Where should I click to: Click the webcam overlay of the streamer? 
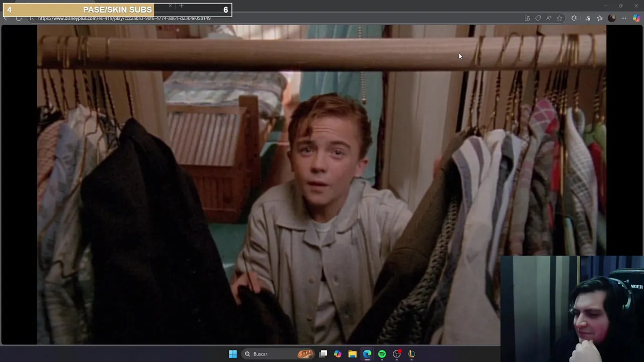coord(572,309)
